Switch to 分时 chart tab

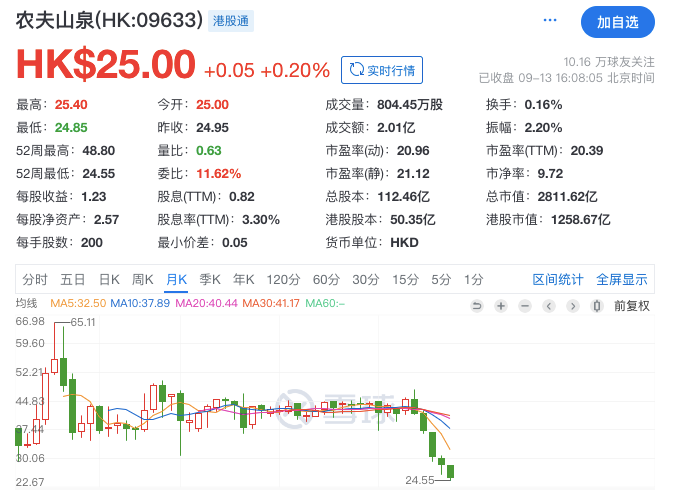tap(35, 279)
